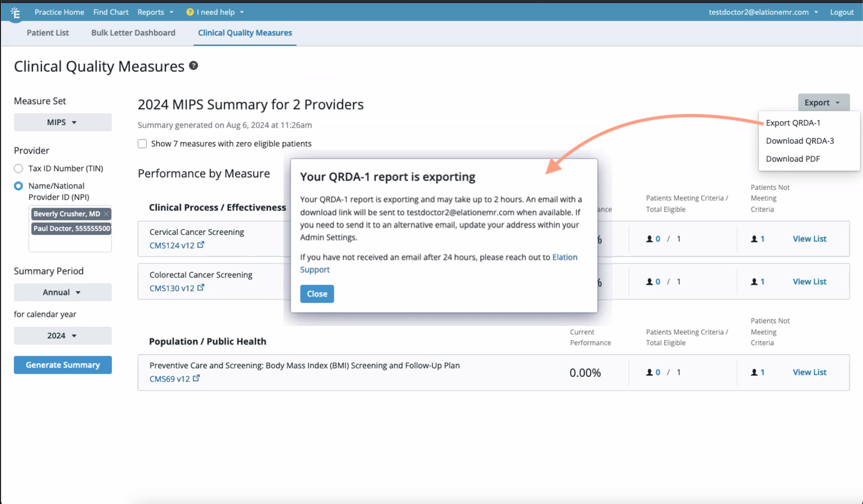Choose Download QRDA-3 from Export menu
Screen dimensions: 863x504
(799, 140)
